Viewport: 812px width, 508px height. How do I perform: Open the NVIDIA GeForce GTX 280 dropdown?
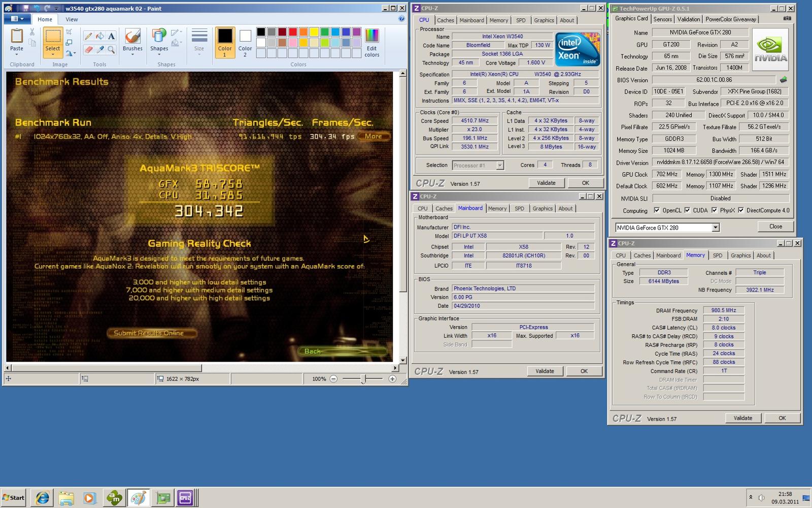point(715,228)
